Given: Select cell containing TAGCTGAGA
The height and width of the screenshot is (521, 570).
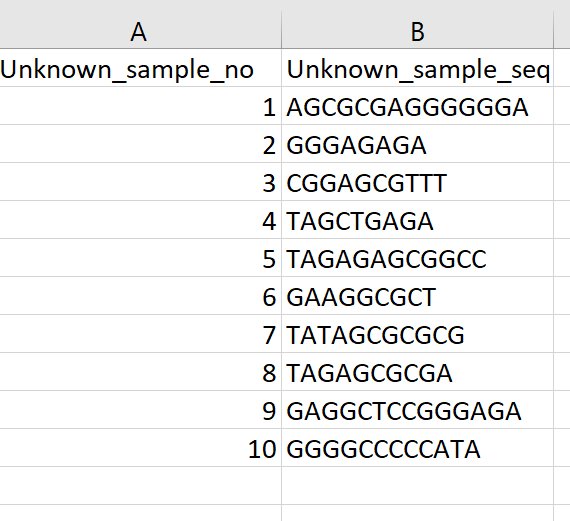Looking at the screenshot, I should click(417, 220).
